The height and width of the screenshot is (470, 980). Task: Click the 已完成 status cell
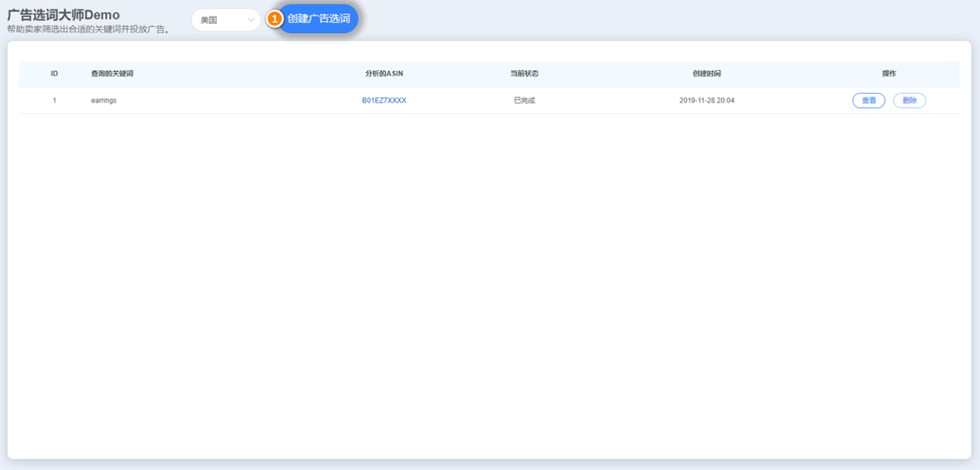coord(524,101)
